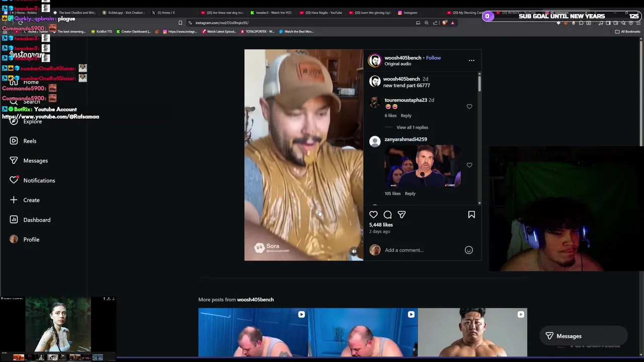Click the Follow link next to woosh405bench
The width and height of the screenshot is (644, 362).
click(x=433, y=58)
